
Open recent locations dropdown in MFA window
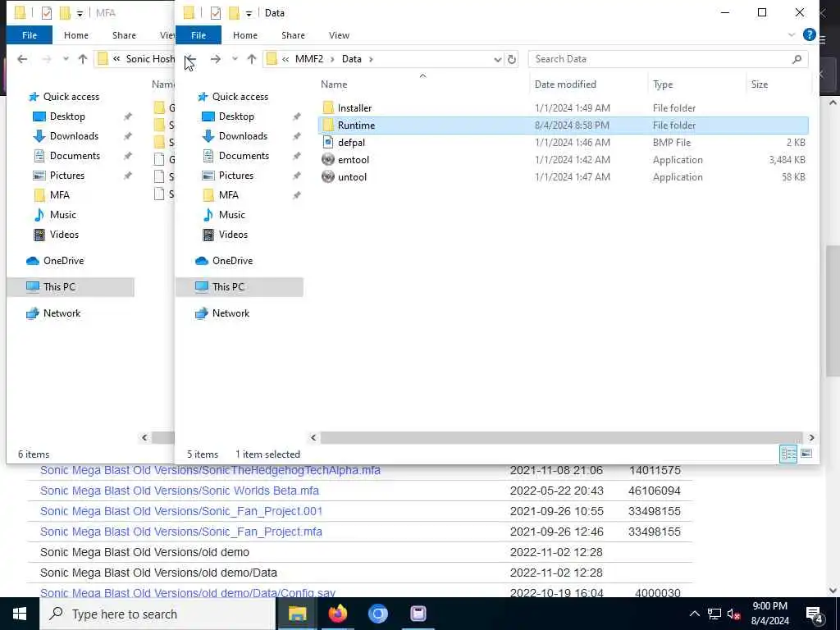coord(66,59)
